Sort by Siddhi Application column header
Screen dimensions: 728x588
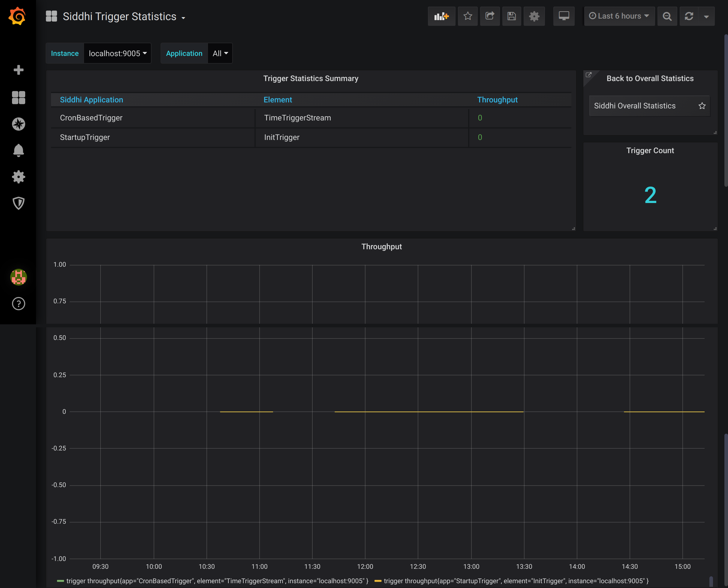coord(92,100)
